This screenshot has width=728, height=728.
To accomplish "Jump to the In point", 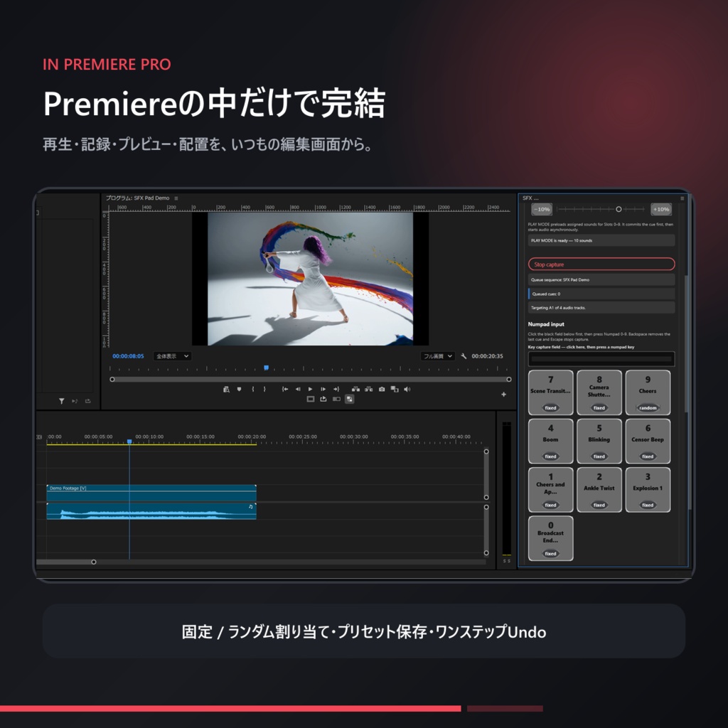I will click(x=285, y=389).
